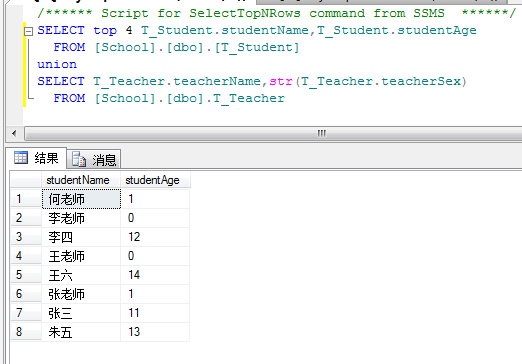522x364 pixels.
Task: Click T_Teacher.teacherName in second SELECT
Action: (x=177, y=81)
